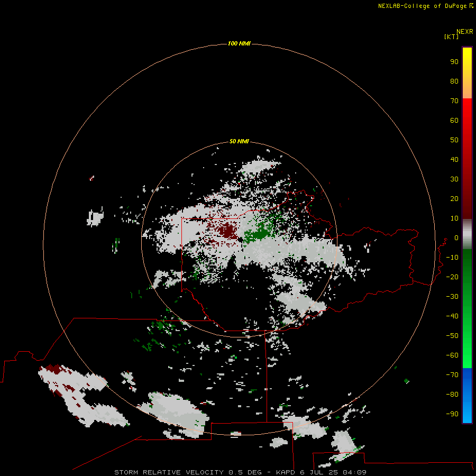The width and height of the screenshot is (476, 476).
Task: Pick the bright green segment of velocity color bar
Action: [467, 308]
